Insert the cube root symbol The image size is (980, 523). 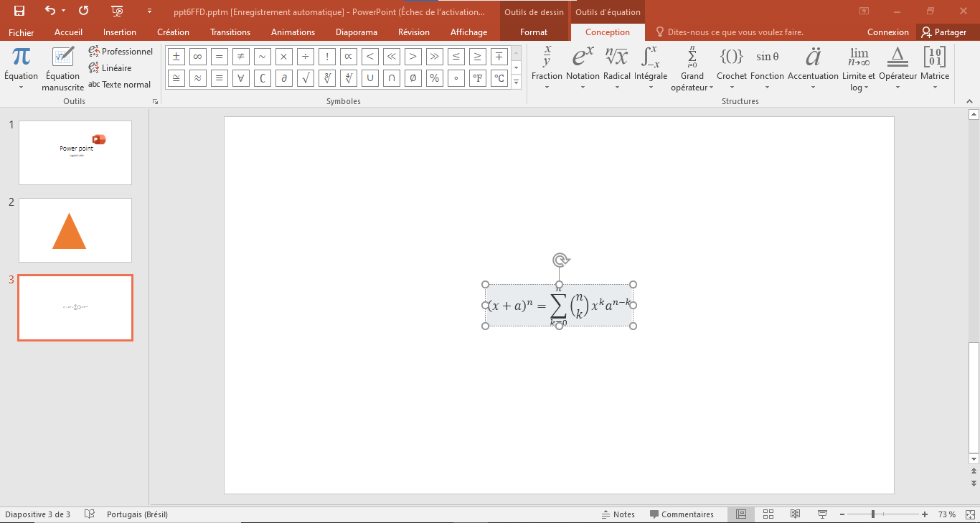(327, 78)
